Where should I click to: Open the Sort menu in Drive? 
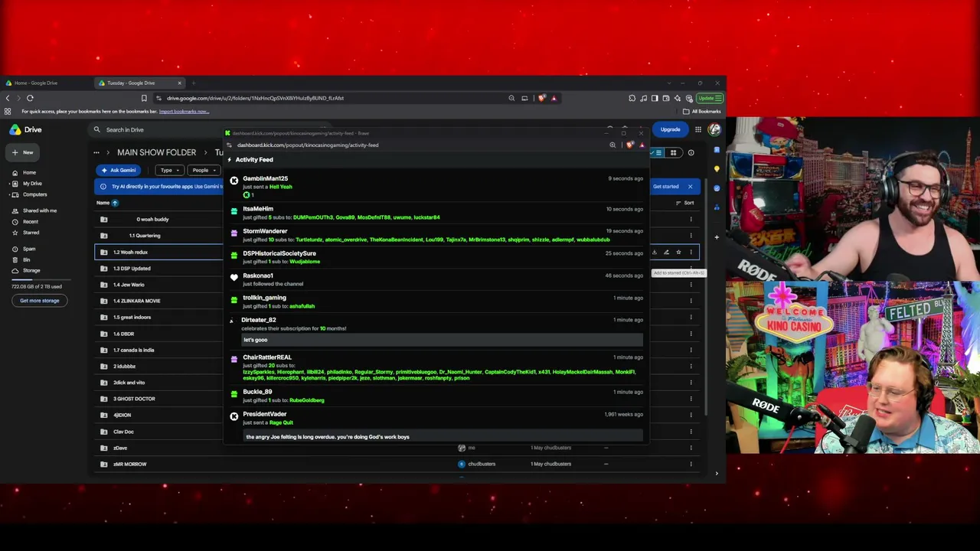(685, 203)
